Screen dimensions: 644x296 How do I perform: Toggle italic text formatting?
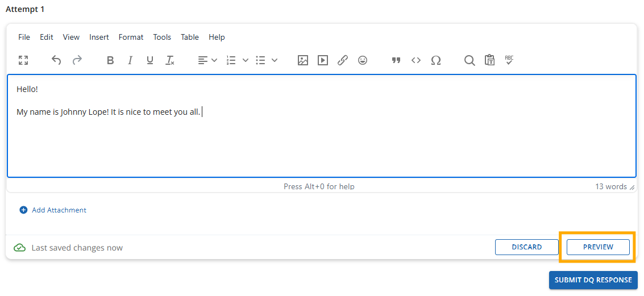coord(130,60)
